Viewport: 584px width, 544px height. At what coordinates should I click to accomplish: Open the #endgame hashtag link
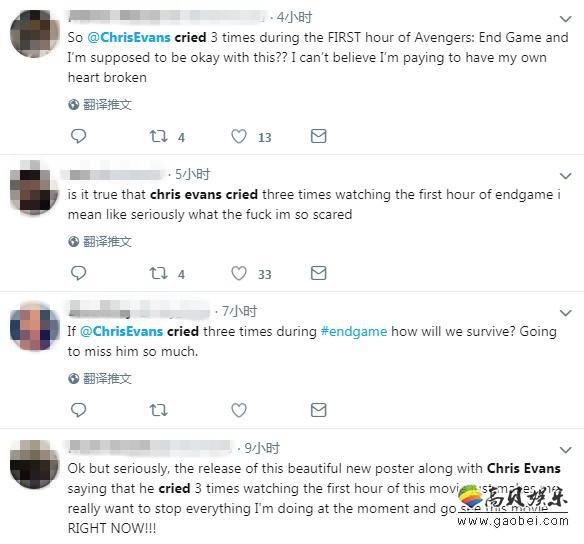[x=354, y=331]
